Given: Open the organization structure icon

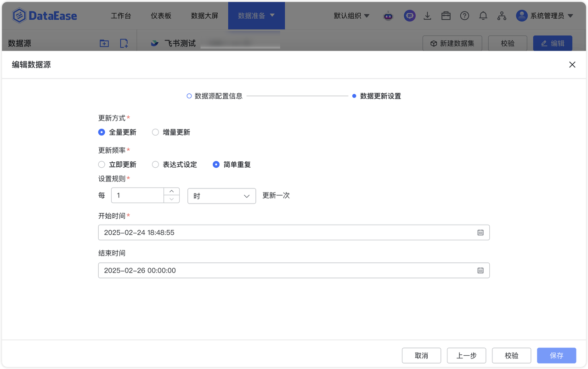Looking at the screenshot, I should pos(502,15).
